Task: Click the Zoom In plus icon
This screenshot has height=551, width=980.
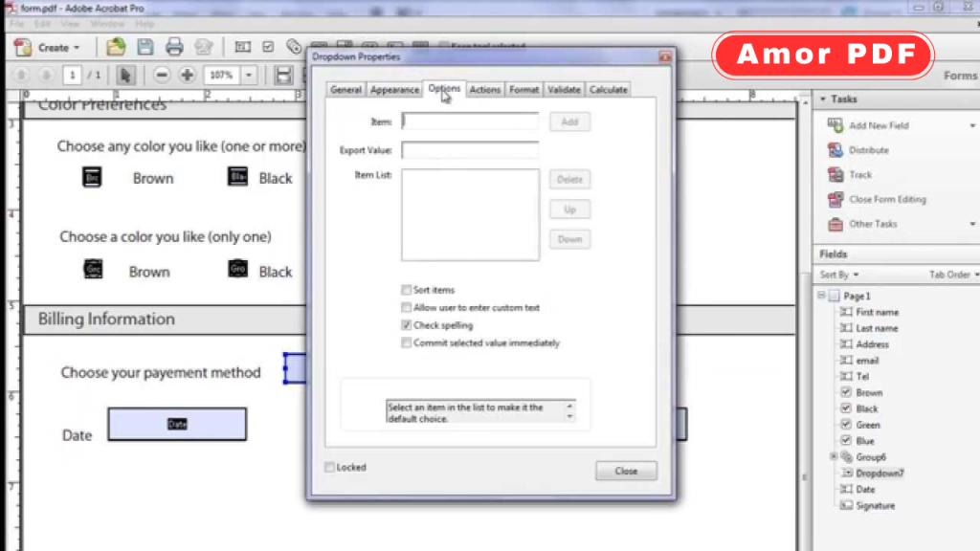Action: click(x=187, y=75)
